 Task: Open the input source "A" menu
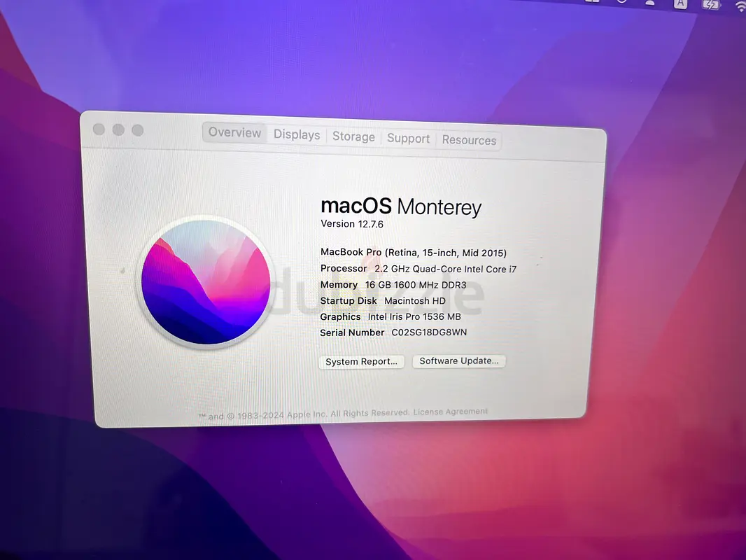(680, 4)
